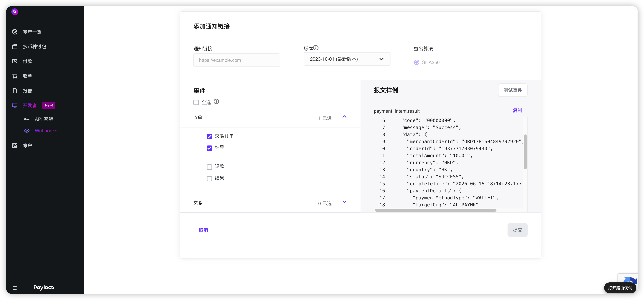
Task: Click the 开发者 monitor icon
Action: pos(15,105)
